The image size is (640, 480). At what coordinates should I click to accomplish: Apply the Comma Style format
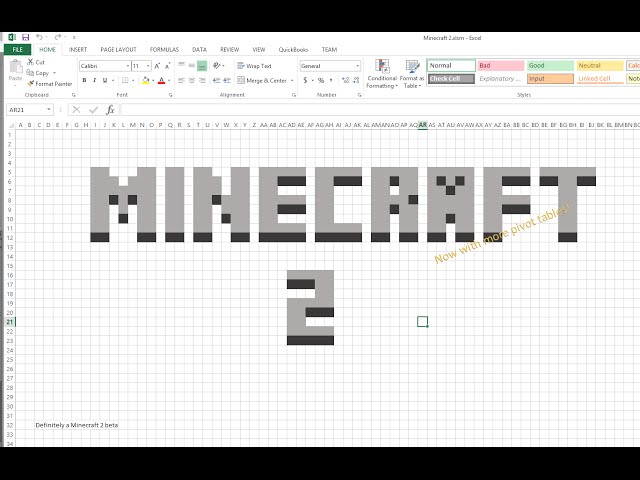point(331,80)
